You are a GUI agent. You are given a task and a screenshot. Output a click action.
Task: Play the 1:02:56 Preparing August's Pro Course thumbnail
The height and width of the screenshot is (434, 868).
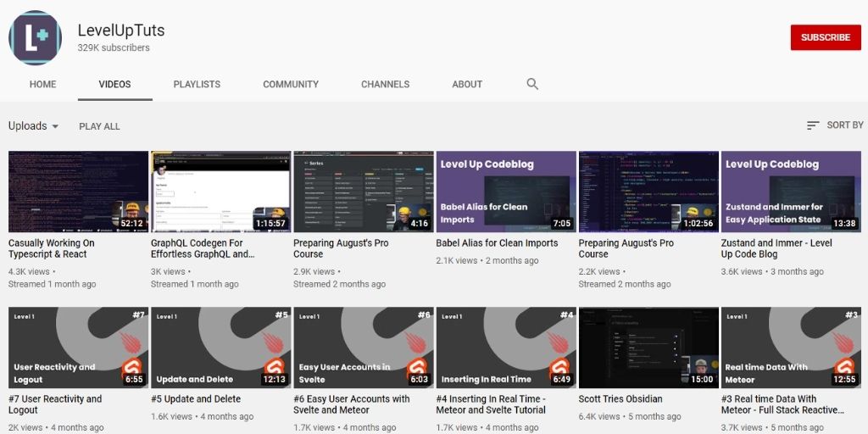(648, 192)
